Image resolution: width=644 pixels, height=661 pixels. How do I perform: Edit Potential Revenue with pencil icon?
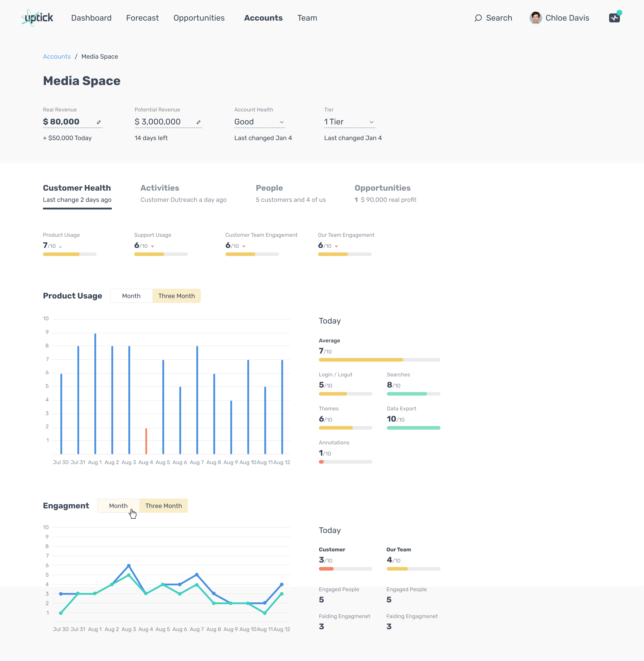point(199,122)
